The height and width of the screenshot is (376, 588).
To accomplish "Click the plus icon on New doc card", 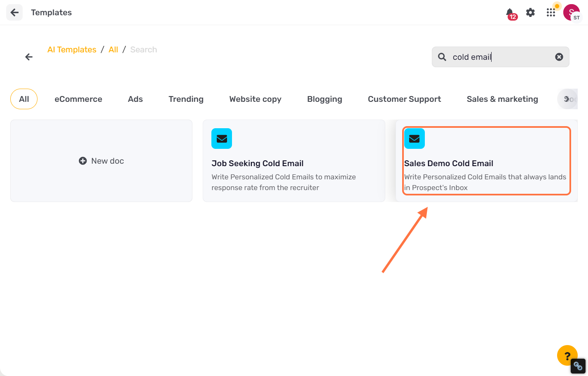I will coord(83,161).
